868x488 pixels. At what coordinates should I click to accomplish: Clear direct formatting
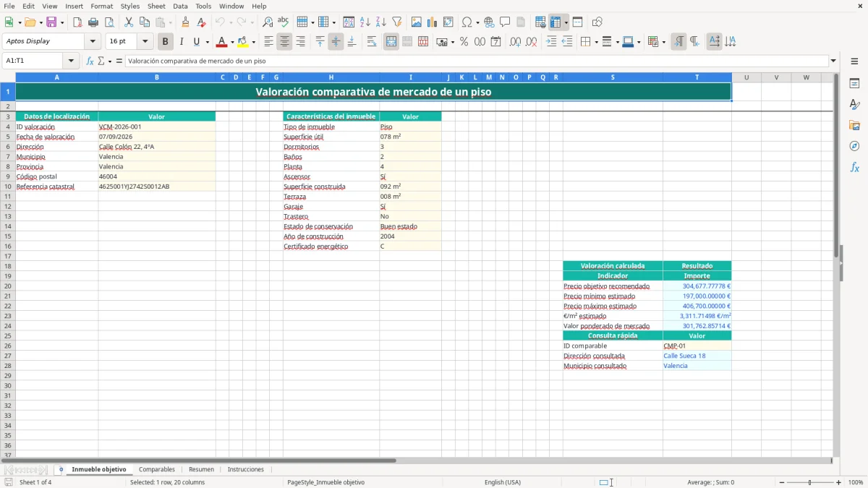[202, 22]
